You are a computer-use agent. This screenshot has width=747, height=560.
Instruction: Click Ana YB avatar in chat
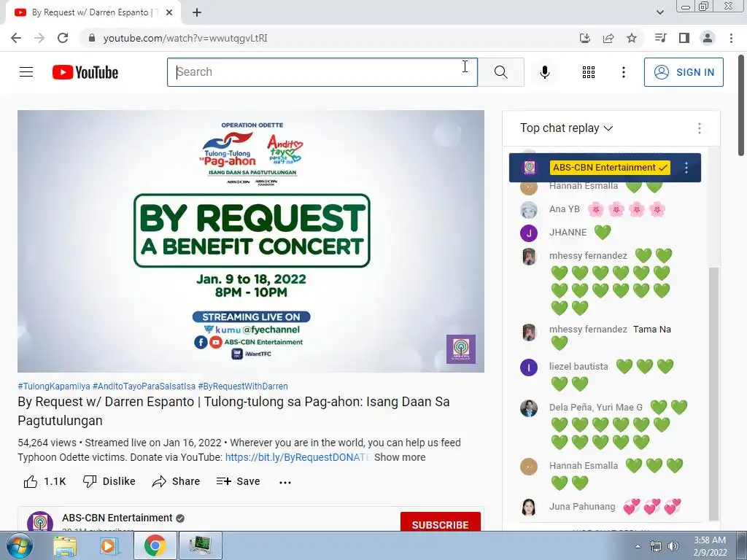click(x=529, y=209)
